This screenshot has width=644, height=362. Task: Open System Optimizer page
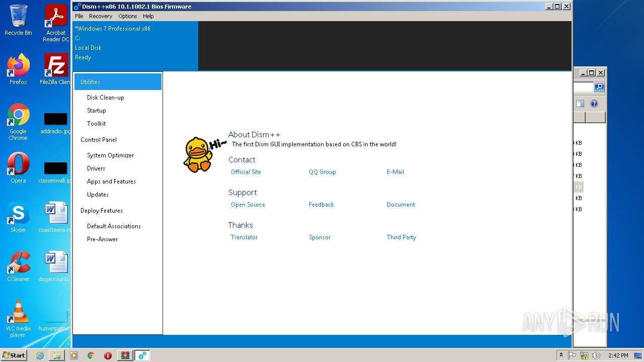point(110,155)
